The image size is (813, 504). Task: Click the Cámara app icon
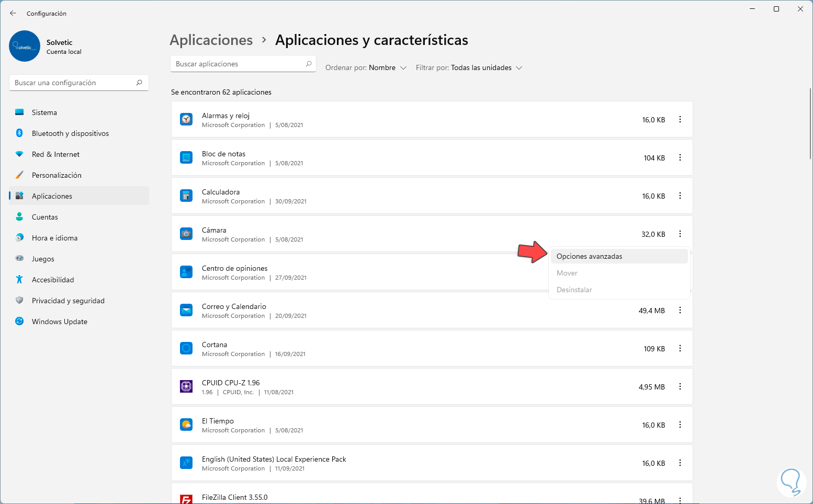click(186, 234)
